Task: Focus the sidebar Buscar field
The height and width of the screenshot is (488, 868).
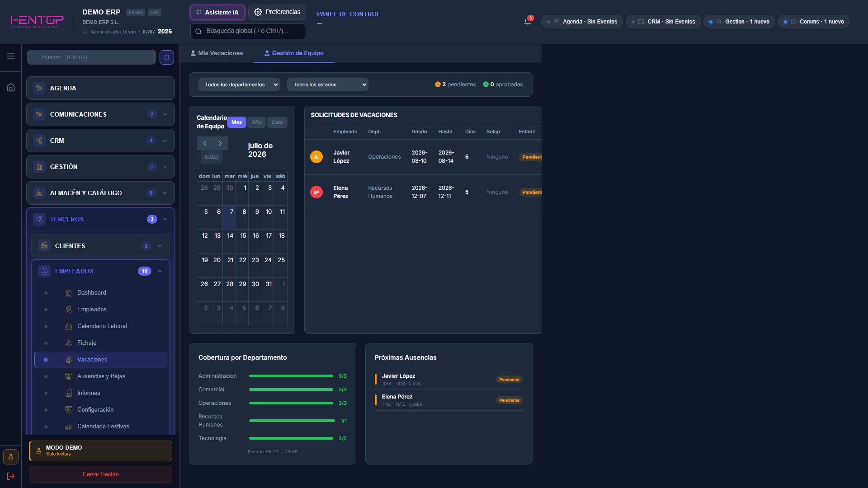Action: 91,57
